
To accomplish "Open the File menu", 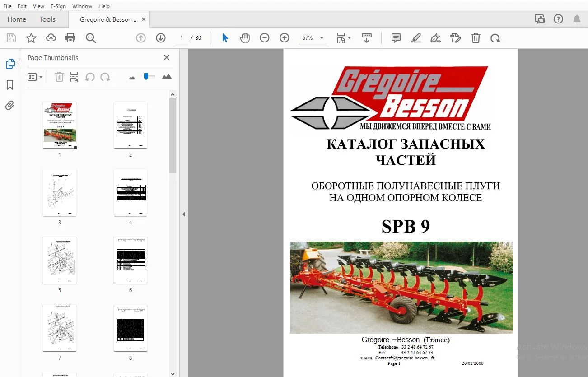I will coord(7,6).
